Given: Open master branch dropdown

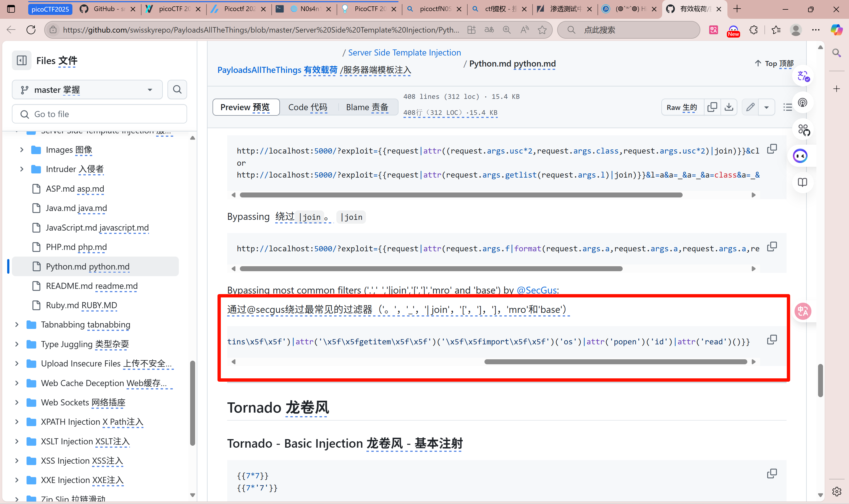Looking at the screenshot, I should click(87, 90).
